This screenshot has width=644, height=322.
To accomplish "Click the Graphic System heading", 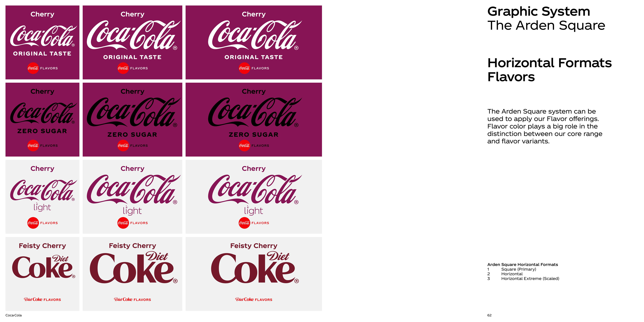I will [x=539, y=12].
